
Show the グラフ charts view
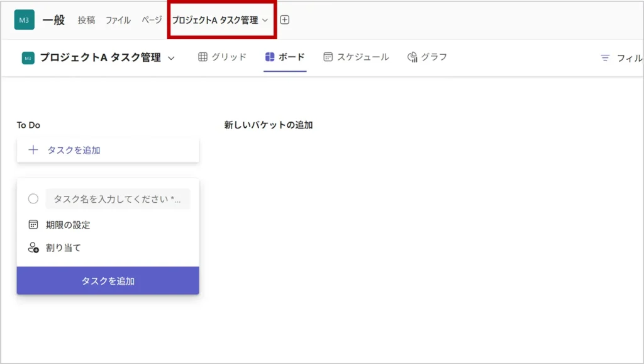point(427,57)
